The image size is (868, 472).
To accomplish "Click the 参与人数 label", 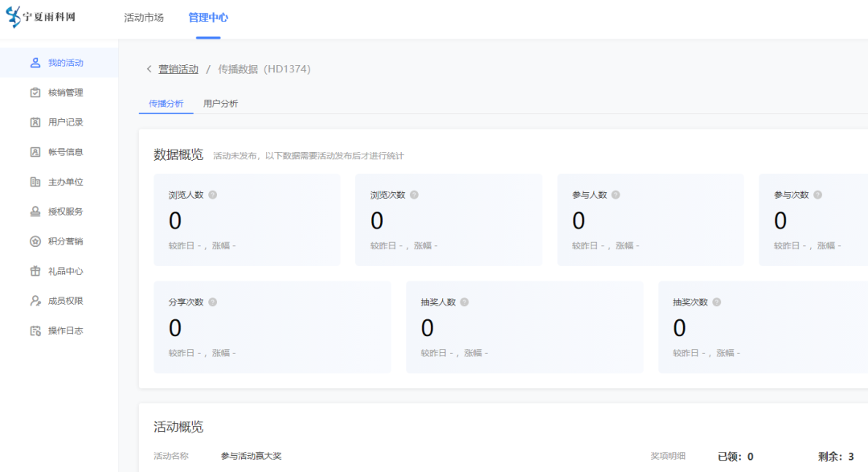I will pyautogui.click(x=590, y=195).
